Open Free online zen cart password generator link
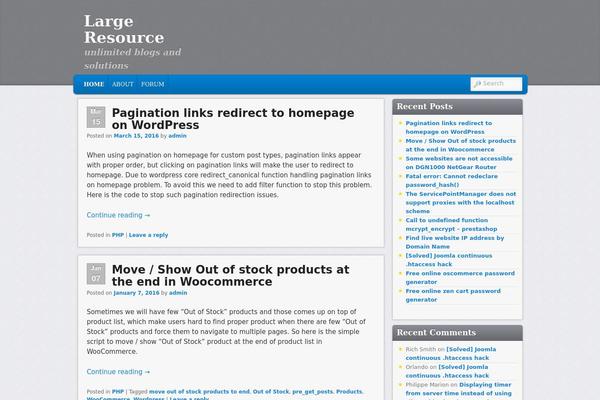Viewport: 600px width, 400px height. point(453,295)
